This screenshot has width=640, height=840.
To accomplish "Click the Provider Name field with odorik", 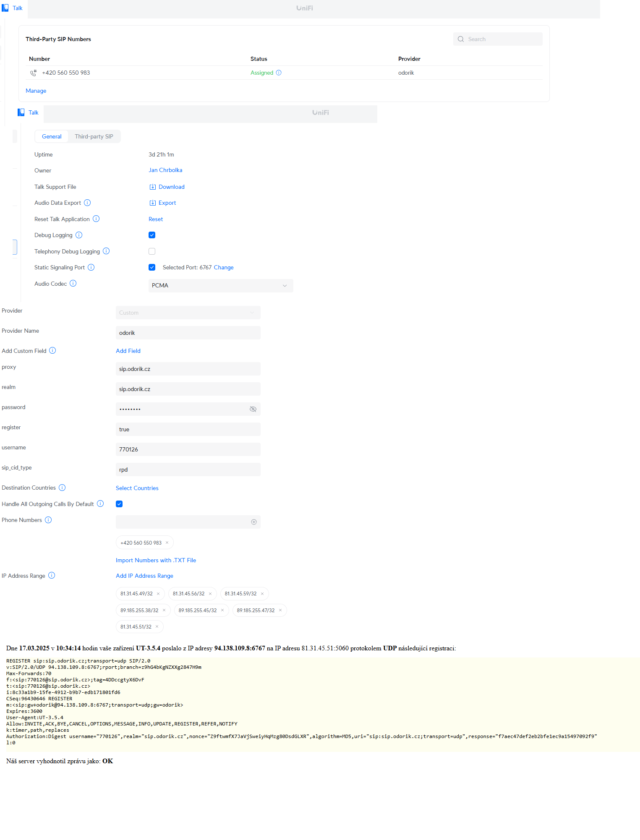I will pos(188,333).
